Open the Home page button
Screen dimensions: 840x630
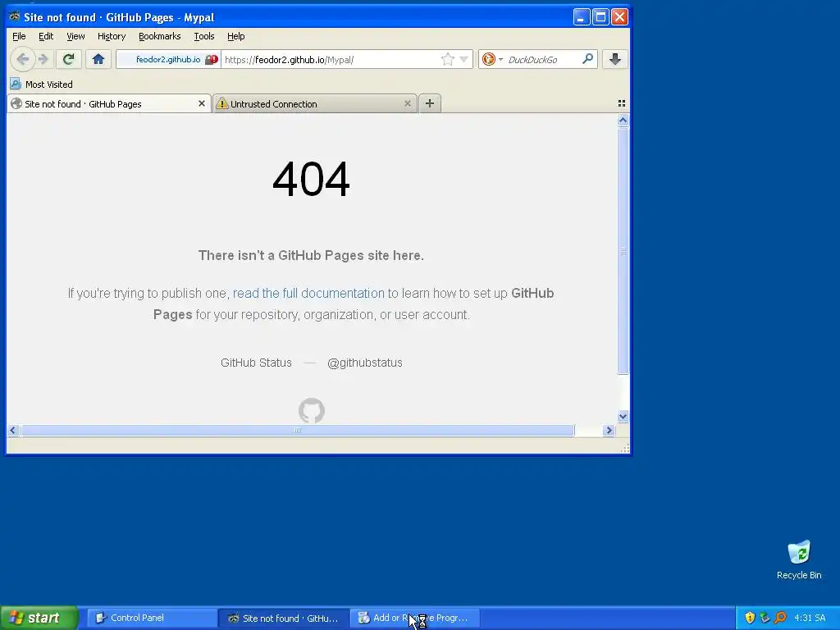pos(98,59)
